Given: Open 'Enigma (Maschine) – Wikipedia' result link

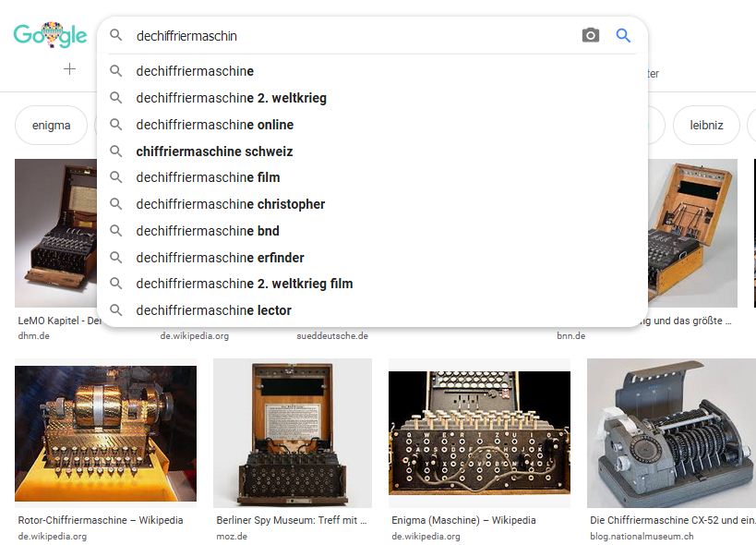Looking at the screenshot, I should coord(463,520).
